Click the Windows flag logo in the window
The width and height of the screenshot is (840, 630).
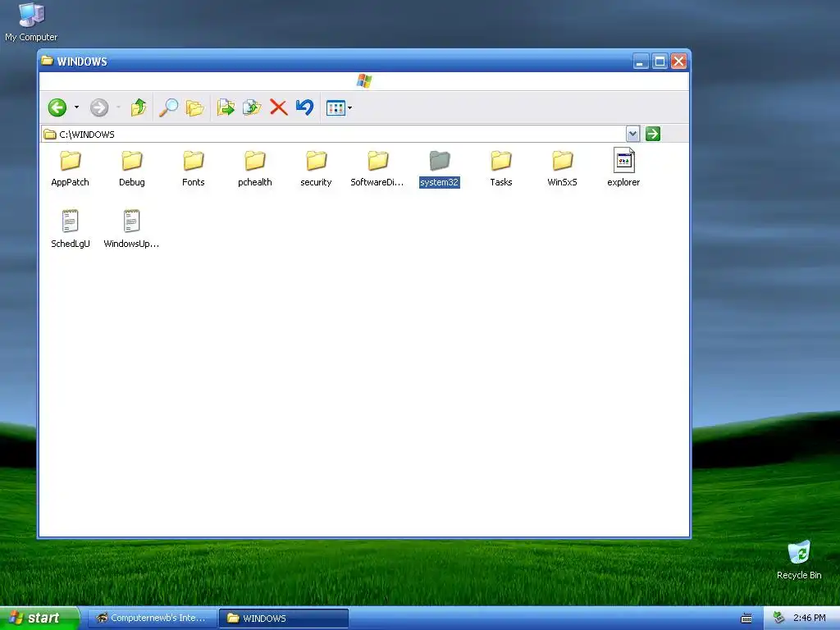pyautogui.click(x=364, y=81)
